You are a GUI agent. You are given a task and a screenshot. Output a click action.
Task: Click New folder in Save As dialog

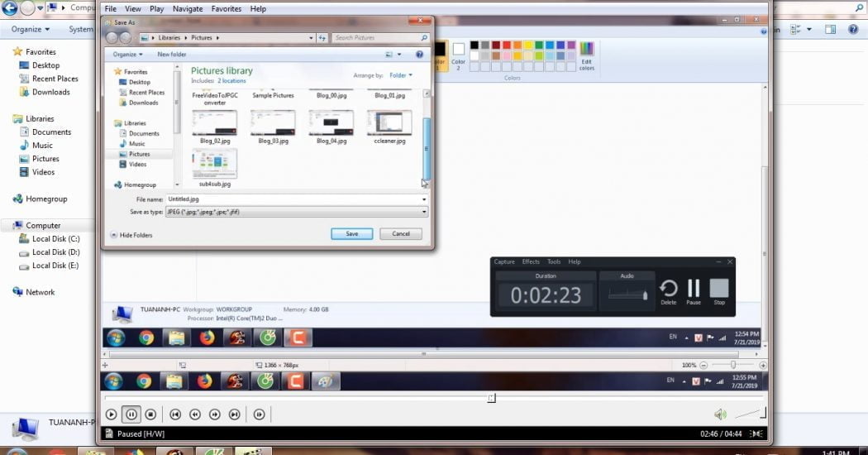[172, 55]
